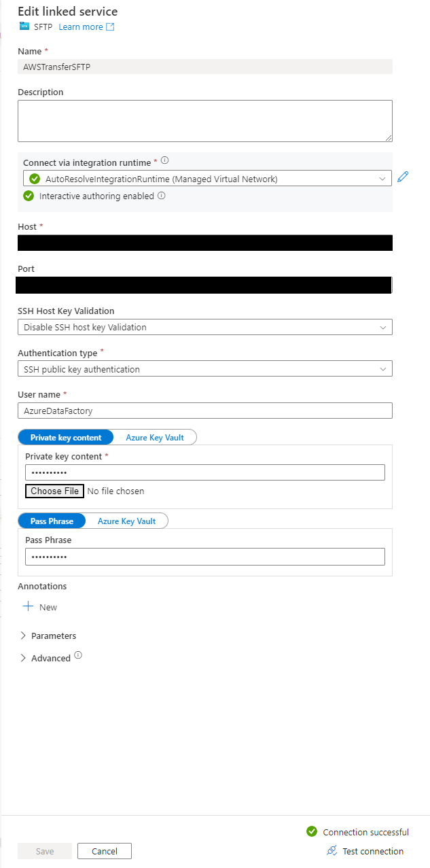Image resolution: width=430 pixels, height=868 pixels.
Task: Open integration runtime editor via pencil icon
Action: point(404,177)
